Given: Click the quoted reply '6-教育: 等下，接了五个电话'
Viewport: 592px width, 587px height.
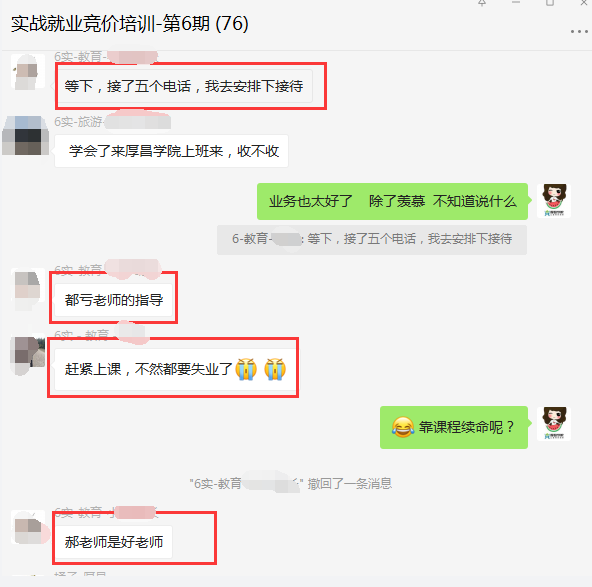Looking at the screenshot, I should pos(372,240).
